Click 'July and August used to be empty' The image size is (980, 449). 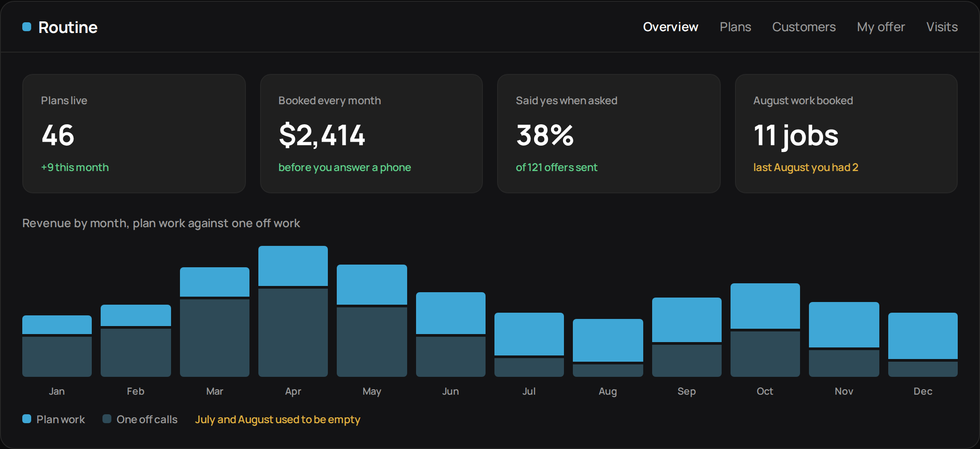tap(278, 420)
